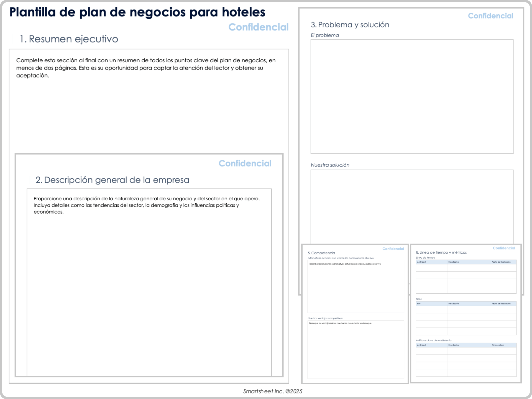Click the title 'Plantilla de plan de negocios para hoteles'

[x=137, y=12]
